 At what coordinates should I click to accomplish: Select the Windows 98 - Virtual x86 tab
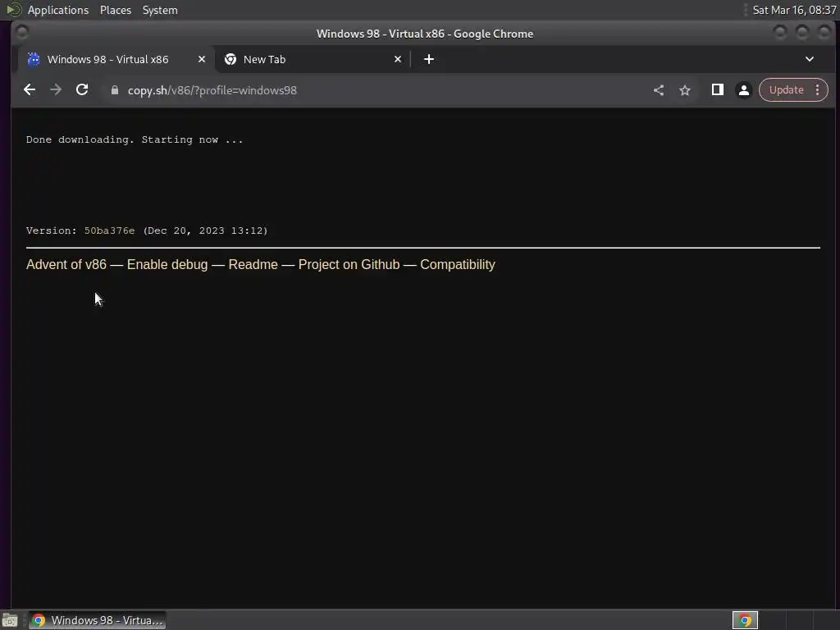[116, 59]
